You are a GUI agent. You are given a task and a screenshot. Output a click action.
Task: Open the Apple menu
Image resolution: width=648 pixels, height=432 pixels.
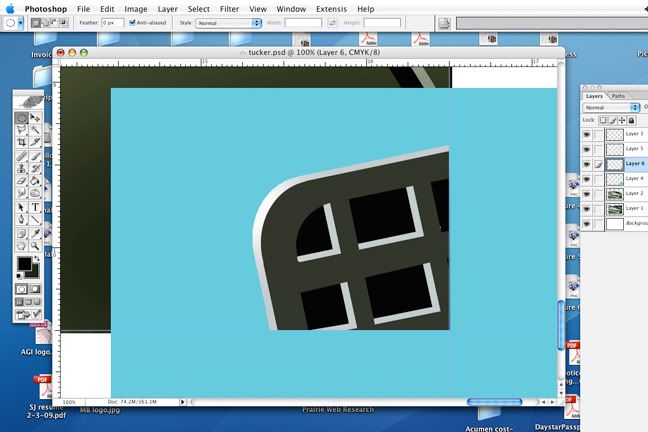10,9
